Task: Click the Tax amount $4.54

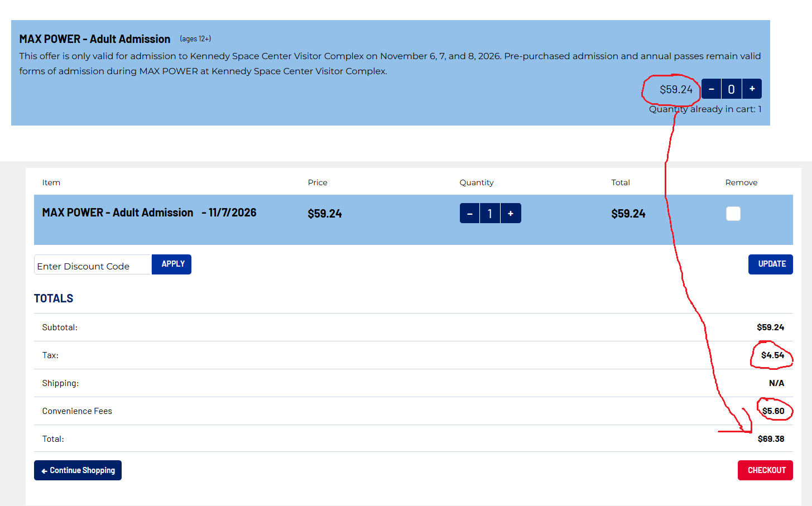Action: point(773,355)
